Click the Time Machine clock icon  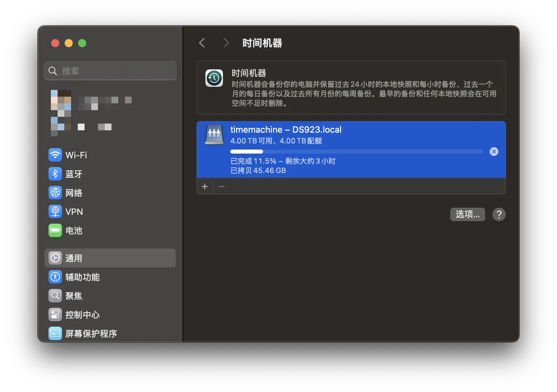(x=214, y=78)
